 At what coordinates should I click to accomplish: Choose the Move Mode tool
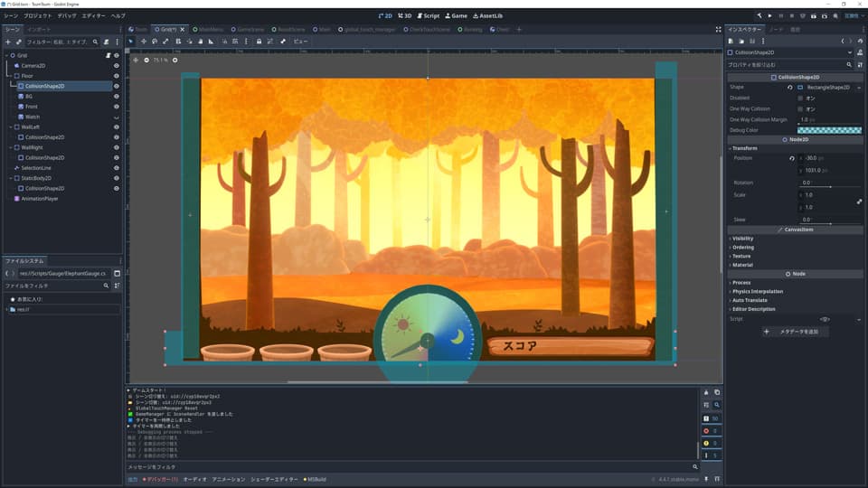pyautogui.click(x=144, y=42)
